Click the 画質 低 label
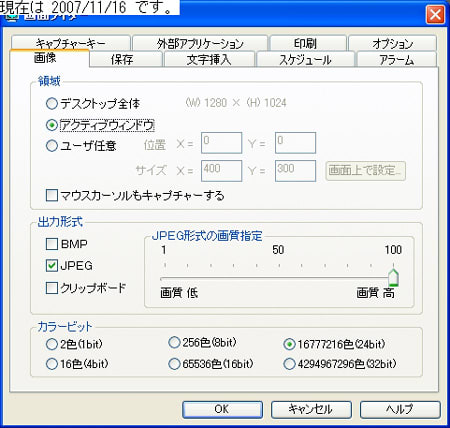450x428 pixels. [x=179, y=293]
